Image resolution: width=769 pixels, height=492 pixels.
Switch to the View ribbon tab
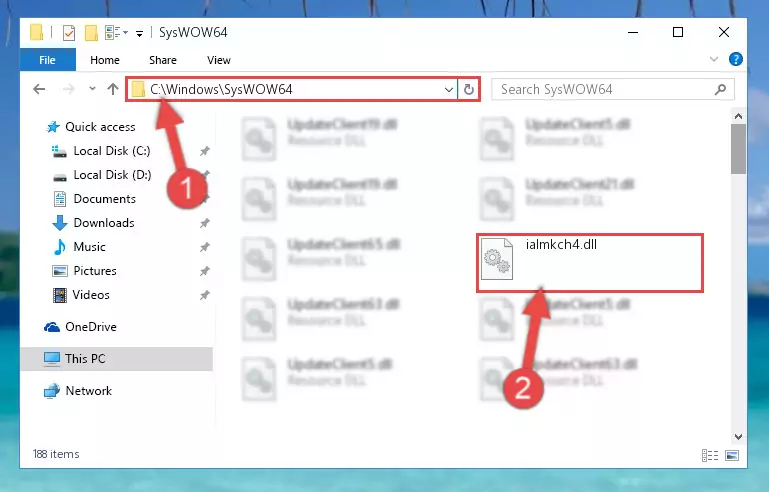219,60
